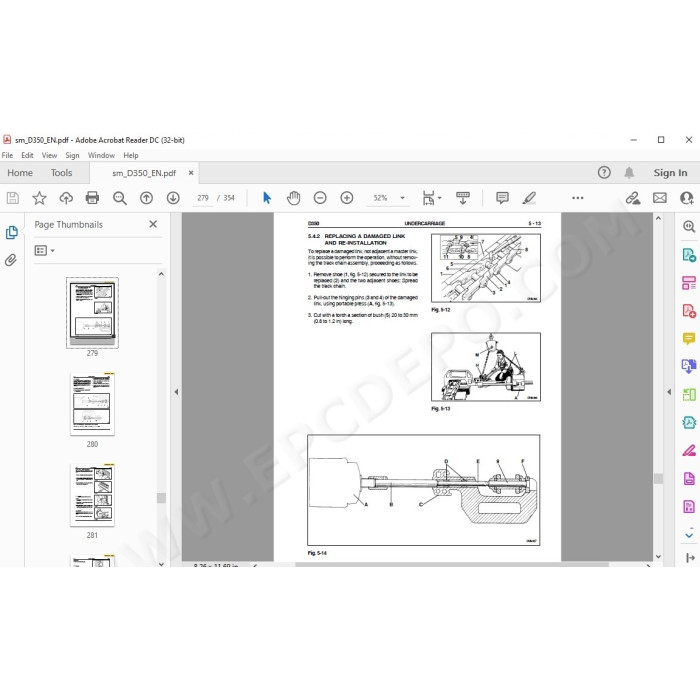Select the Highlight pen tool
This screenshot has width=700, height=700.
[x=529, y=198]
